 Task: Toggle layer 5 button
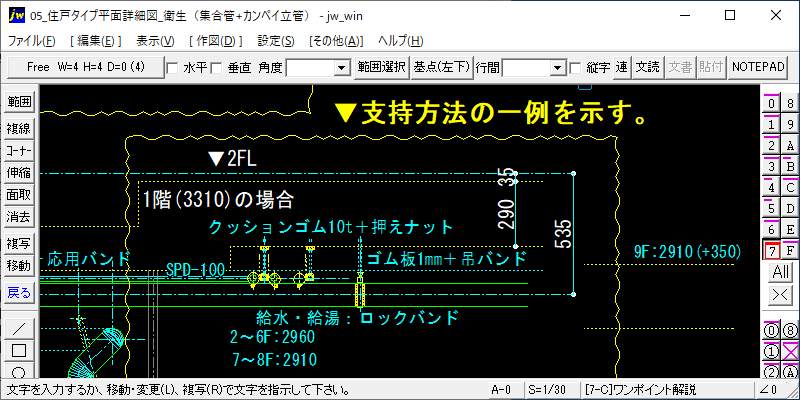coord(771,208)
